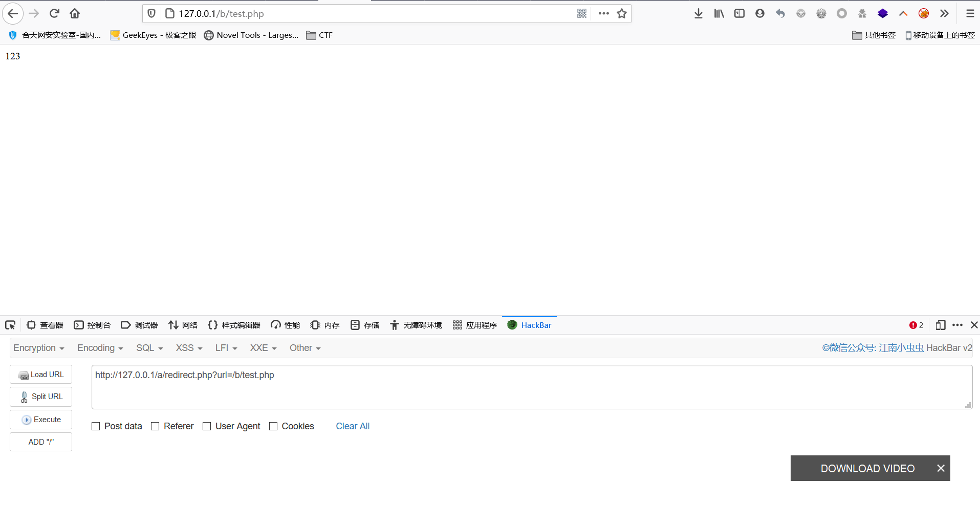Open the Firefox hamburger menu
This screenshot has width=980, height=505.
pyautogui.click(x=970, y=13)
